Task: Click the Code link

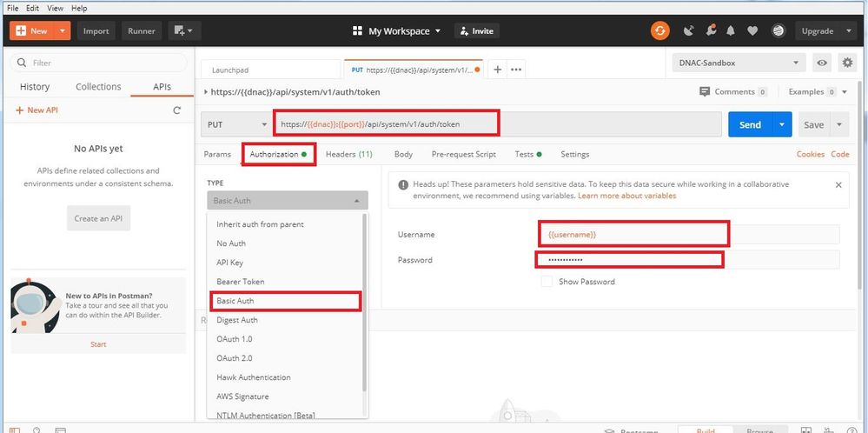Action: (x=840, y=155)
